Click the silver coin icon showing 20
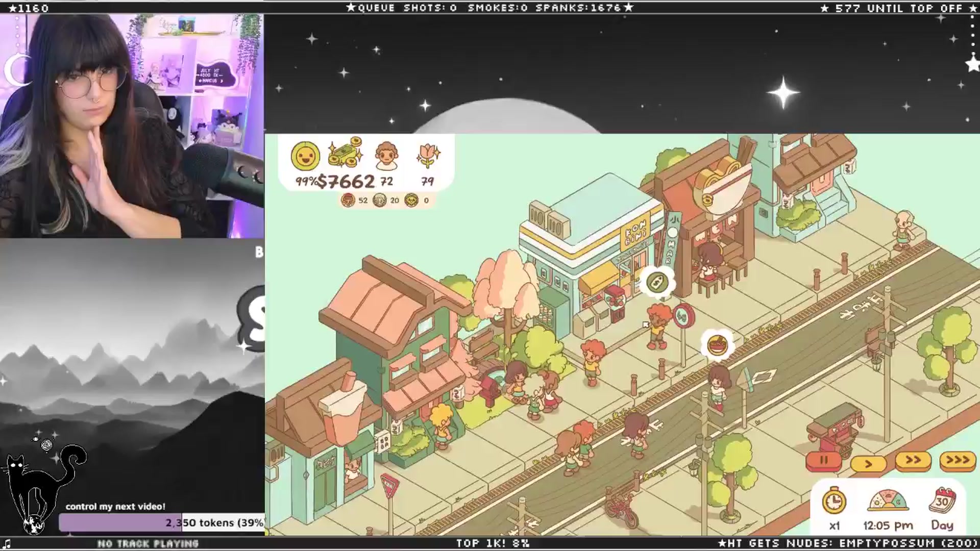The image size is (980, 551). (379, 200)
